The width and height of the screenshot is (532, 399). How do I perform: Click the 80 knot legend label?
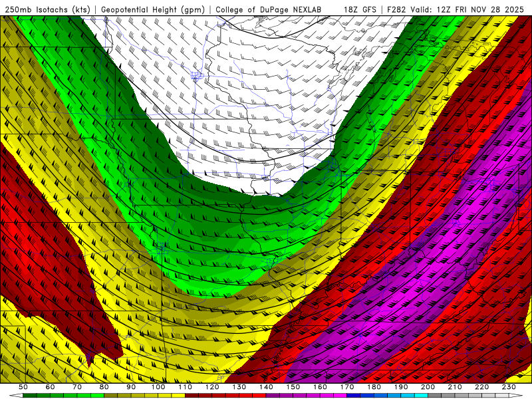[x=104, y=387]
